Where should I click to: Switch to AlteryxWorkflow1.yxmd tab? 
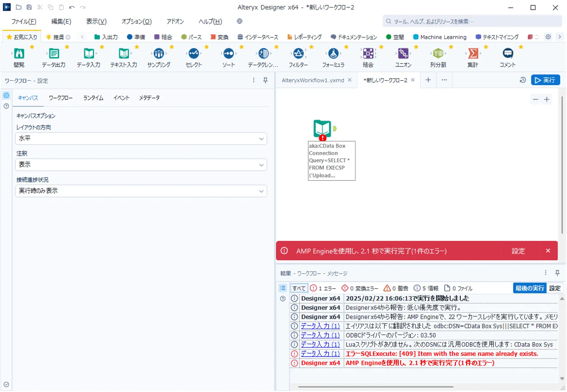[x=313, y=80]
